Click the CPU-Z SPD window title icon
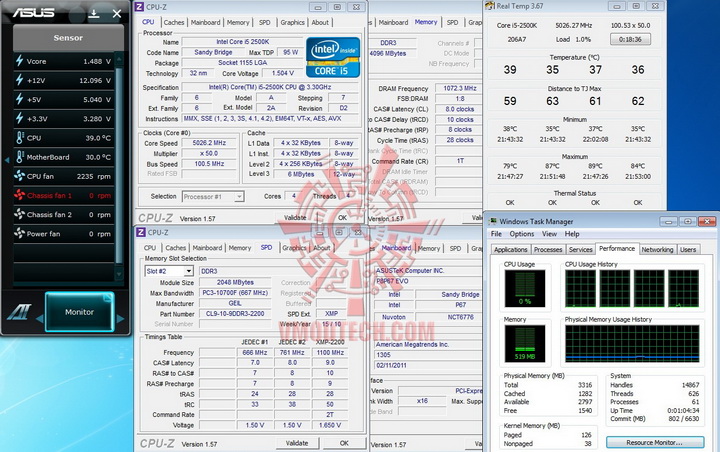720x452 pixels. (141, 232)
